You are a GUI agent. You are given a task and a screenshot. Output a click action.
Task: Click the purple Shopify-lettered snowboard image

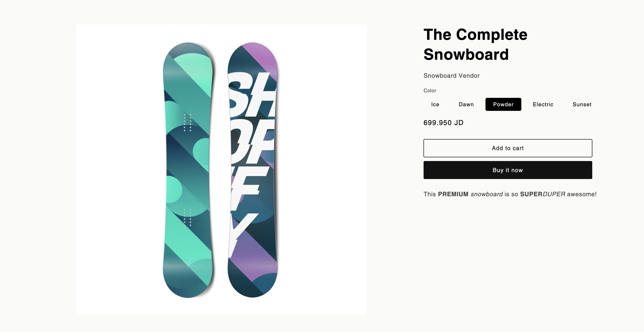click(x=252, y=170)
